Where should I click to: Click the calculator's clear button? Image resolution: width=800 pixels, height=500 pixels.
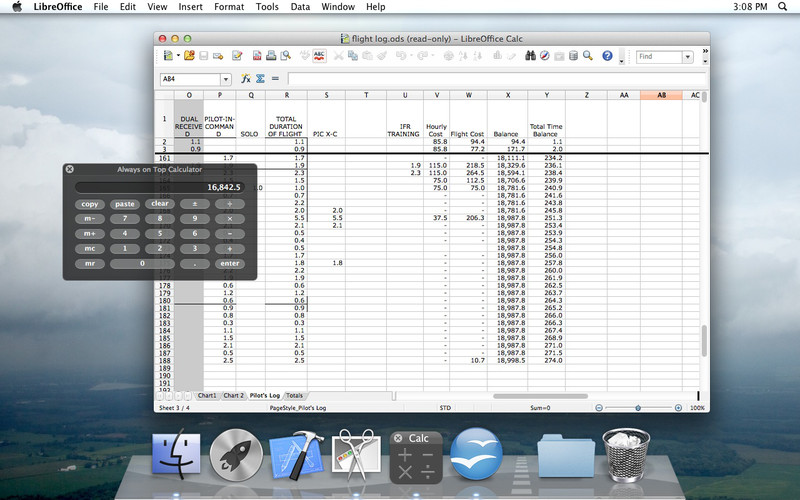(160, 204)
